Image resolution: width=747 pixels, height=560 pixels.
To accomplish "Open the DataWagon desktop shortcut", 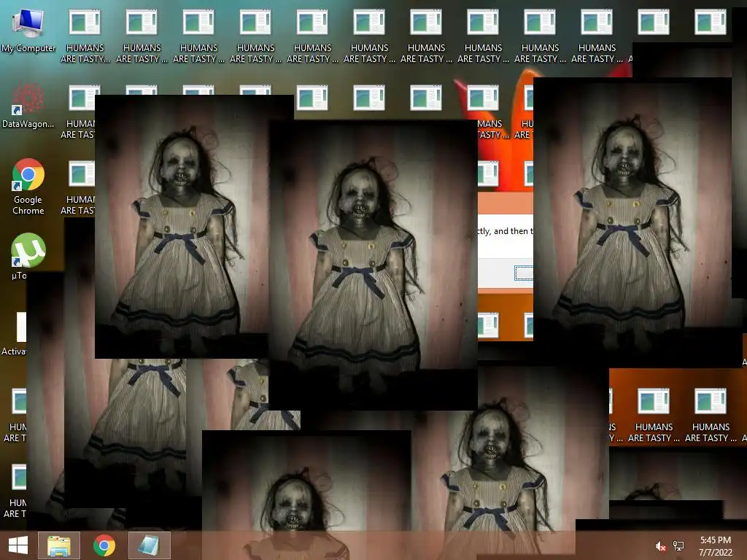I will (x=28, y=105).
